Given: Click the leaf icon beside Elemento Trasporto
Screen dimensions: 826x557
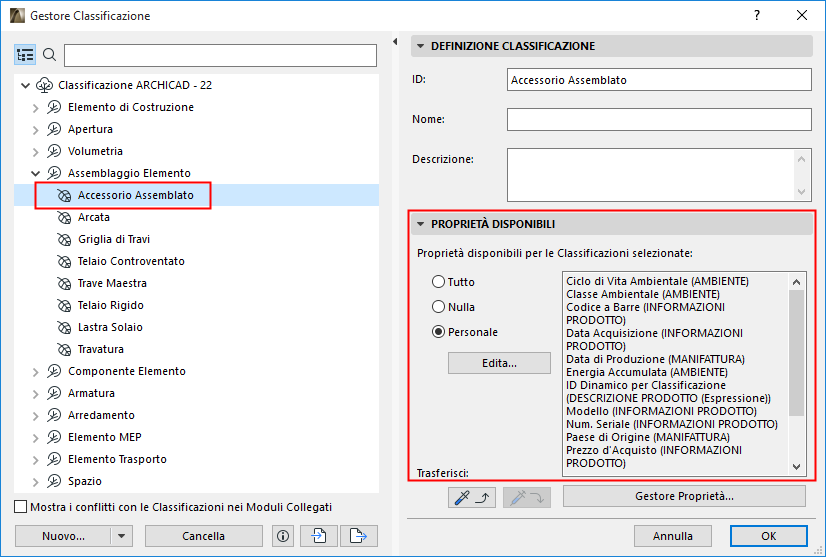Looking at the screenshot, I should [54, 460].
